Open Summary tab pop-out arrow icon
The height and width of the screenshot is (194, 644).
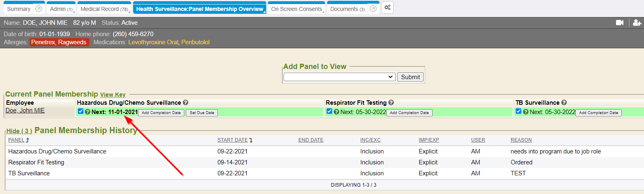[x=39, y=9]
